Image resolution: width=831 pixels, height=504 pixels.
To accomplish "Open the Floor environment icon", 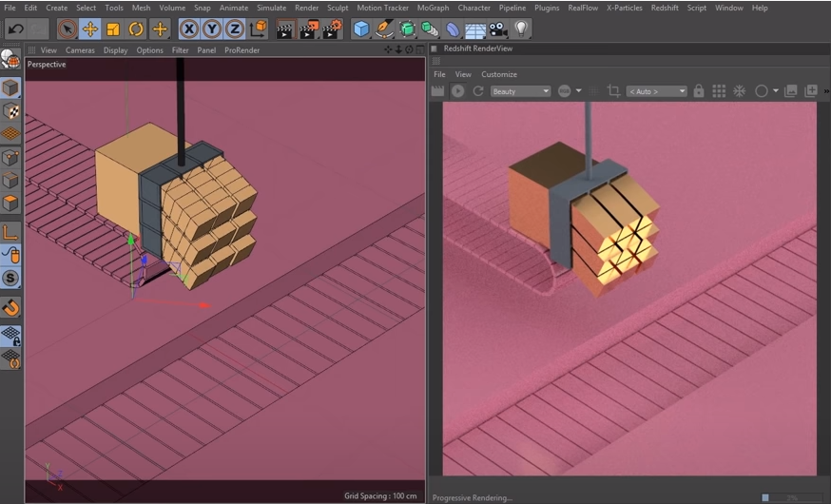I will (475, 29).
